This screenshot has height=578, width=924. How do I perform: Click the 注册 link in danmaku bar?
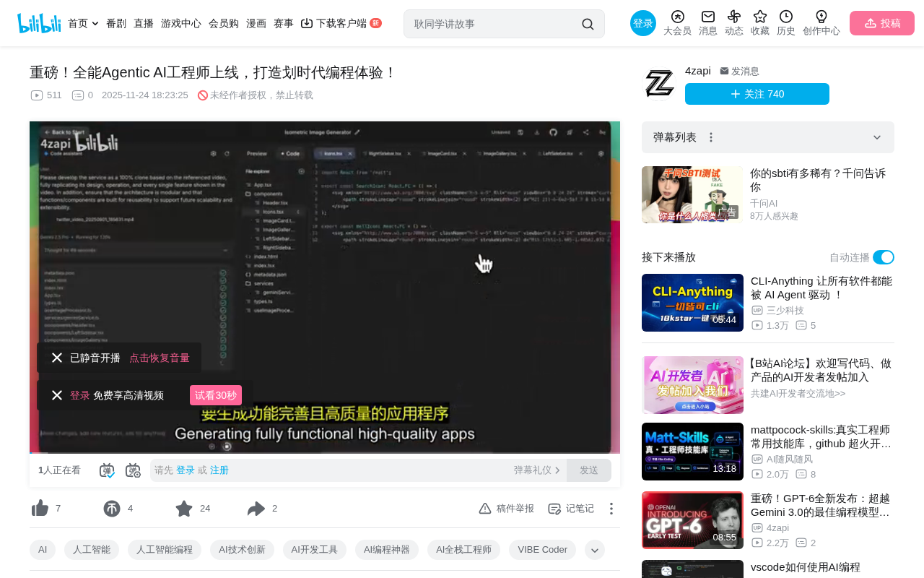pos(219,470)
